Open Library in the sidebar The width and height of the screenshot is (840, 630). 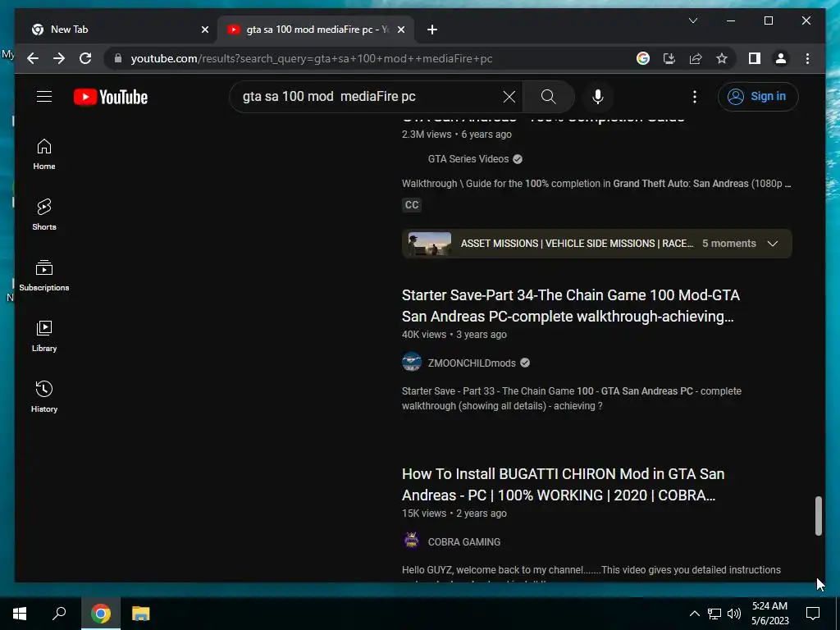pyautogui.click(x=44, y=336)
